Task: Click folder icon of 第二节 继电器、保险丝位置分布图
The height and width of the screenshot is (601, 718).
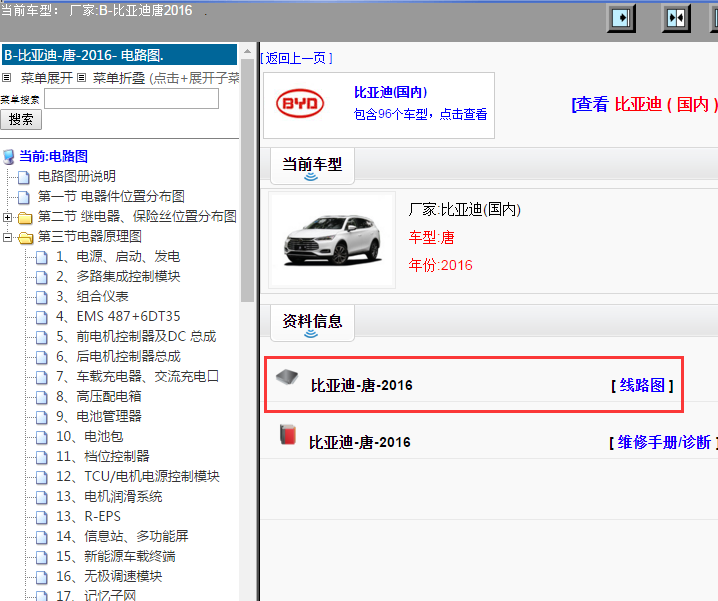Action: [x=25, y=217]
